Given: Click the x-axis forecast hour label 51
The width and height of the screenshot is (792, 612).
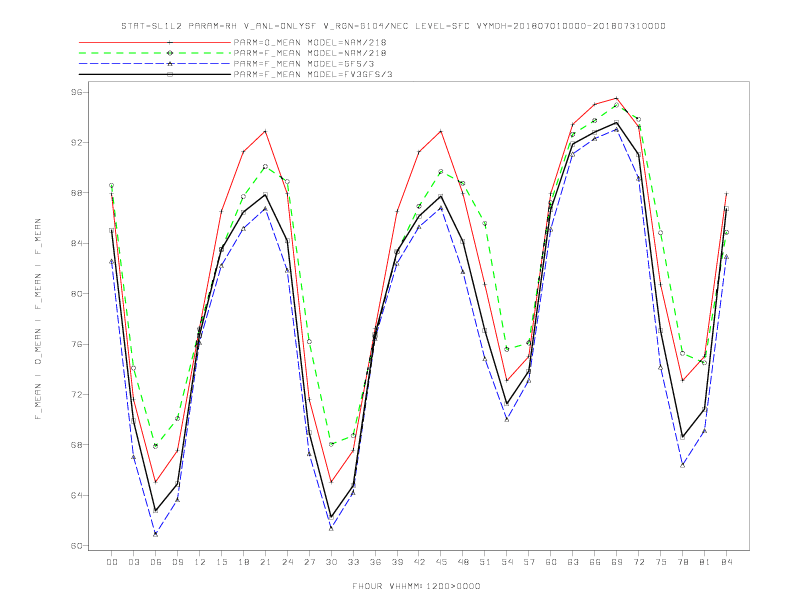Looking at the screenshot, I should pos(485,562).
